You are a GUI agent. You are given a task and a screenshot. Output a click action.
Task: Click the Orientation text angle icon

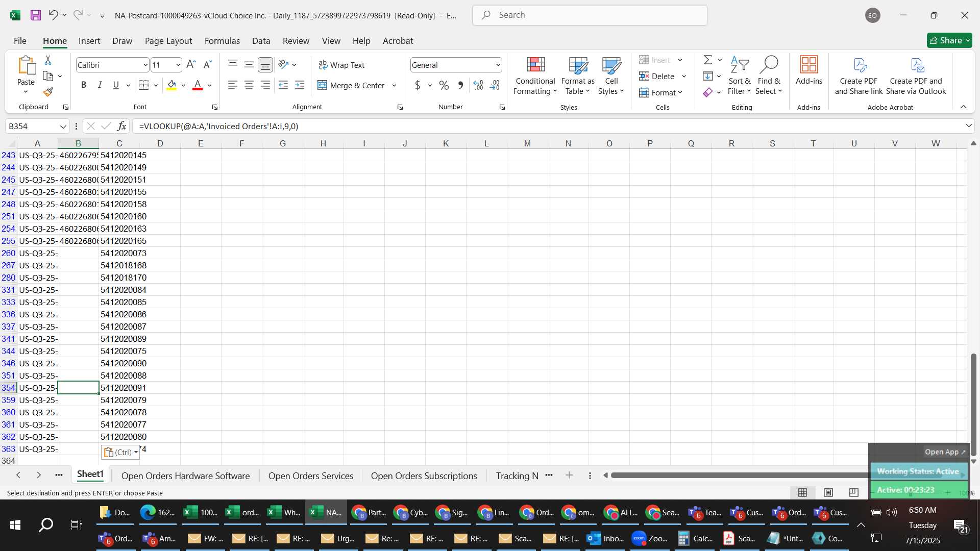pos(284,64)
